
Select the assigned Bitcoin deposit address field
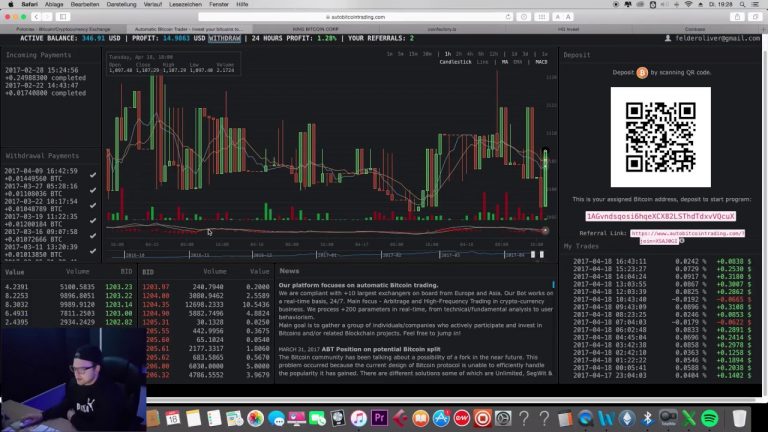[660, 216]
